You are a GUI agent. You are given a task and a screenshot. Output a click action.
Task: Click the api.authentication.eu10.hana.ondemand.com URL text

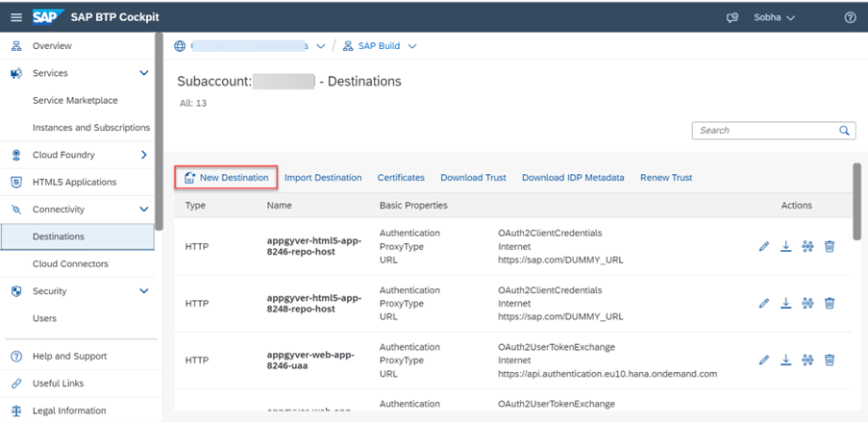click(x=608, y=374)
